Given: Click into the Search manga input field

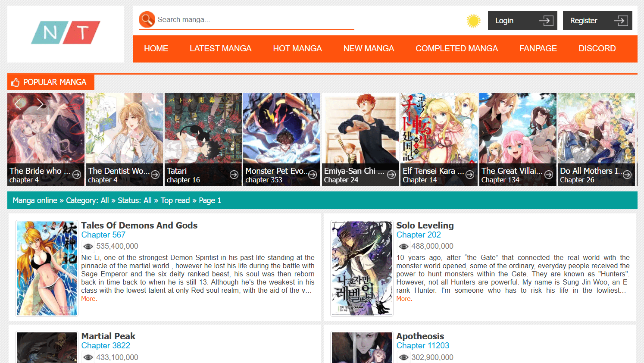Looking at the screenshot, I should point(254,20).
